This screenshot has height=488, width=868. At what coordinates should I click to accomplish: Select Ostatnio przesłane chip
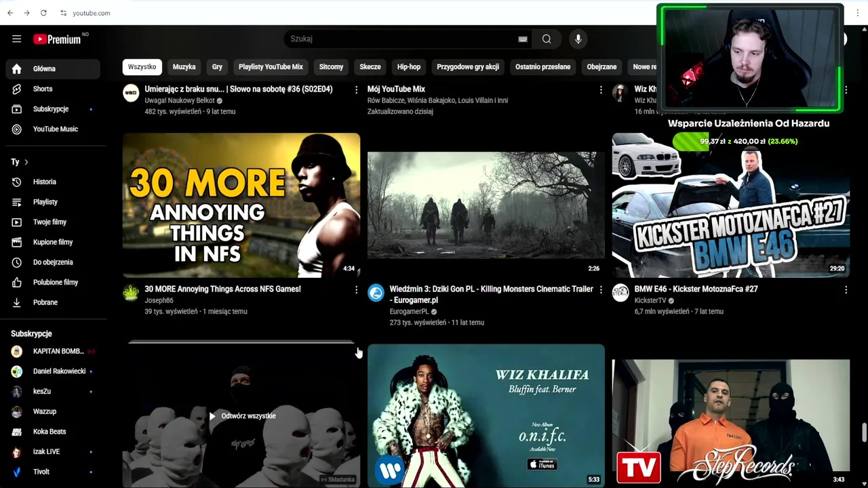[542, 66]
